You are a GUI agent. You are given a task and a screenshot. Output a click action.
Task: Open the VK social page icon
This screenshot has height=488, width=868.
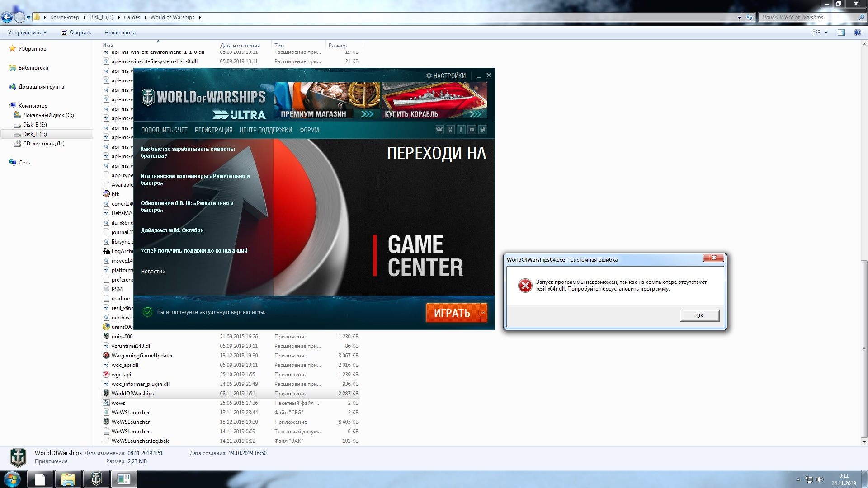click(439, 130)
